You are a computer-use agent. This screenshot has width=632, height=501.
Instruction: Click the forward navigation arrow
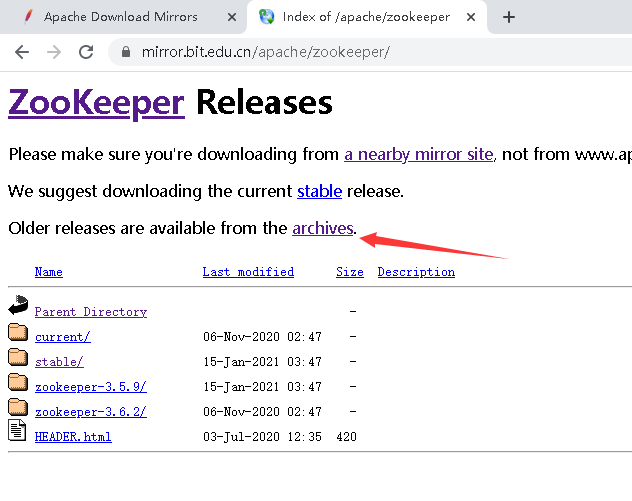coord(54,52)
